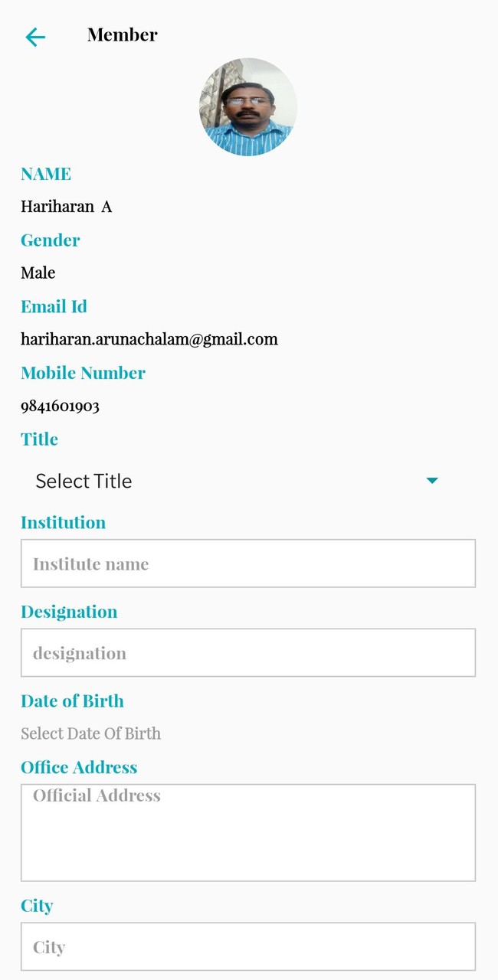Tap the mobile number 9841601903
Image resolution: width=498 pixels, height=980 pixels.
(61, 406)
